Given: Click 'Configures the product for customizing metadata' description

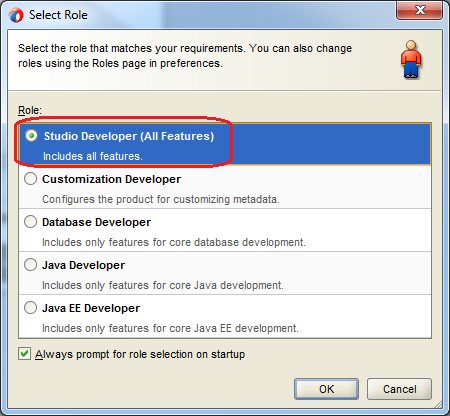Looking at the screenshot, I should tap(161, 199).
